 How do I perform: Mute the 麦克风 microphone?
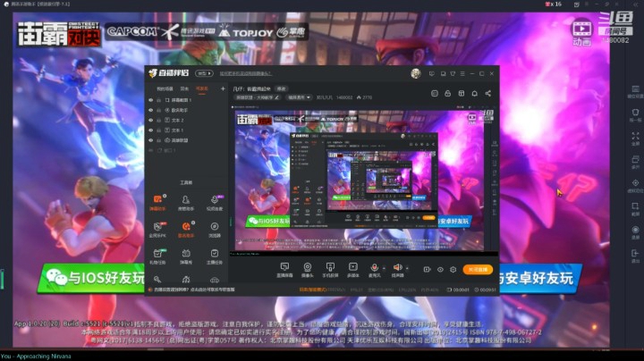click(374, 270)
